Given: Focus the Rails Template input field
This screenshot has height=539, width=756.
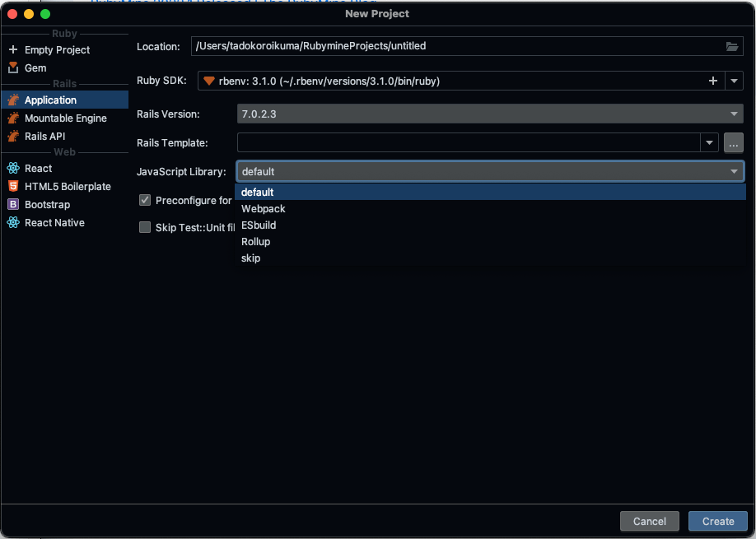Looking at the screenshot, I should point(469,143).
